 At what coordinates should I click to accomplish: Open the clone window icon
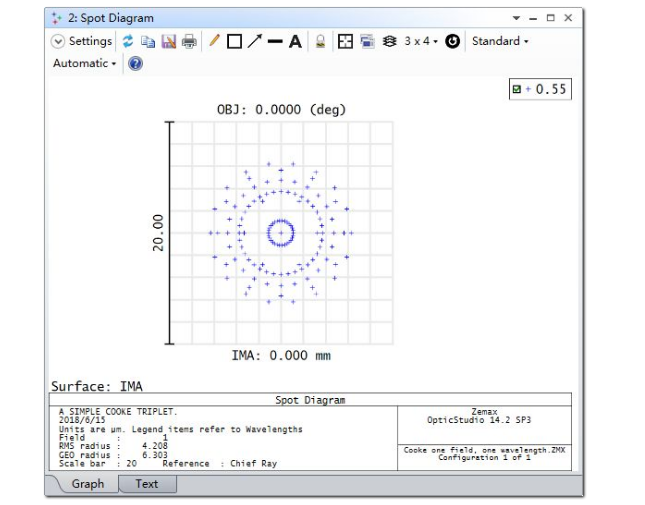[x=367, y=42]
